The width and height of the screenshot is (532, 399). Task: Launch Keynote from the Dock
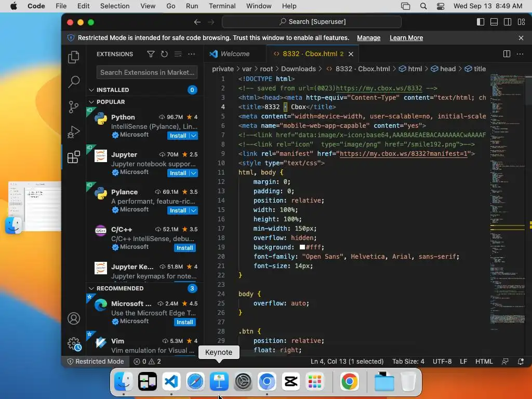coord(219,381)
